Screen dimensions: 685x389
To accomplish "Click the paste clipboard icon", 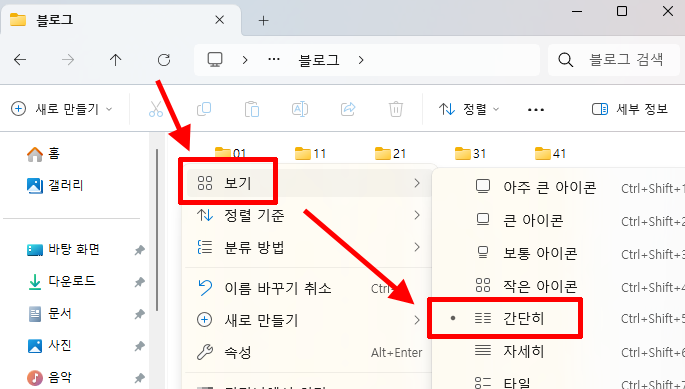I will click(x=252, y=109).
